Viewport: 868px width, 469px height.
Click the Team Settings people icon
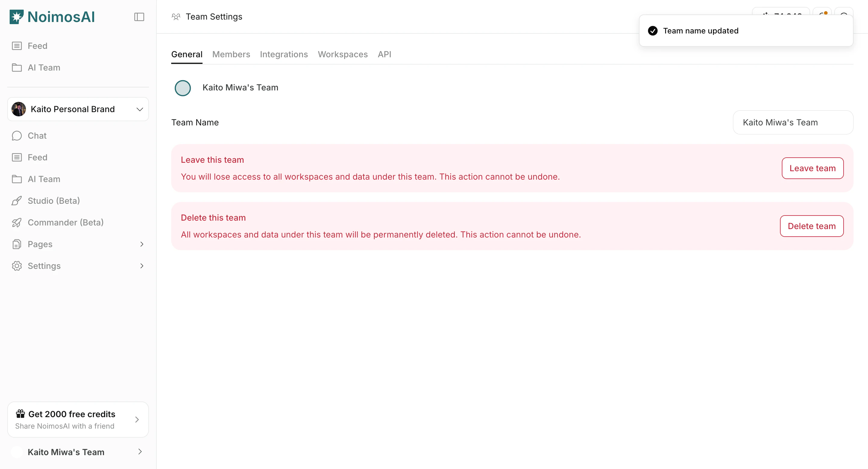tap(176, 17)
